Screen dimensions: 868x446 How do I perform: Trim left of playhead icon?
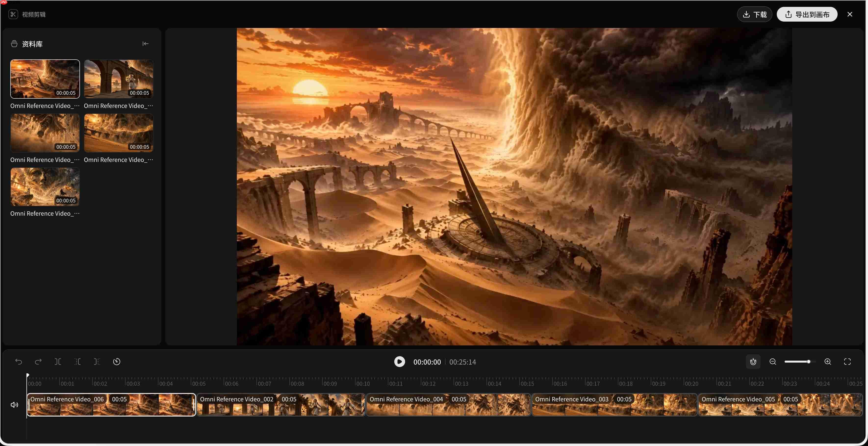[77, 362]
